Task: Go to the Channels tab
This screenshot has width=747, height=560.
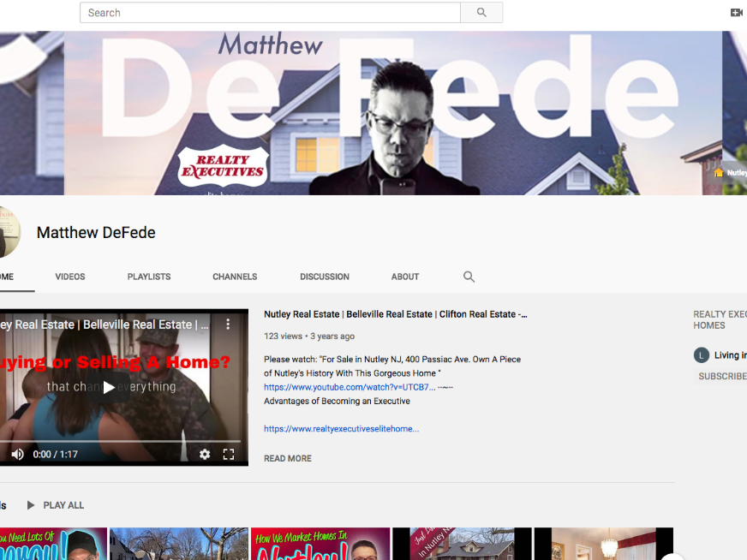Action: coord(235,277)
